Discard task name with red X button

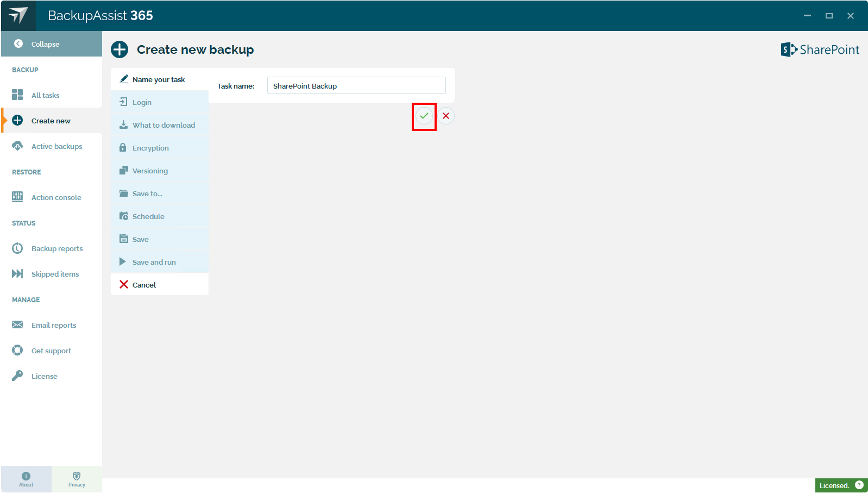[x=446, y=116]
